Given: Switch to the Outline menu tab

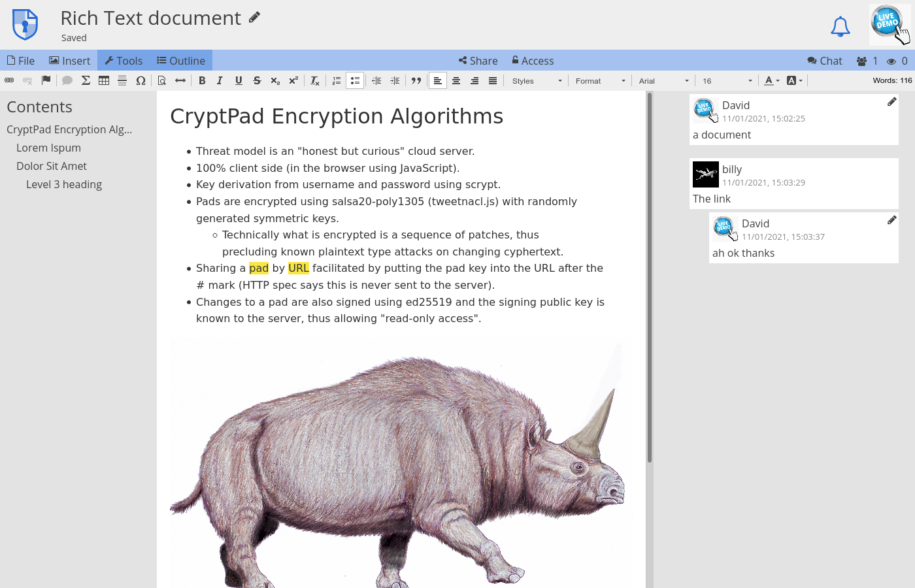Looking at the screenshot, I should coord(181,60).
